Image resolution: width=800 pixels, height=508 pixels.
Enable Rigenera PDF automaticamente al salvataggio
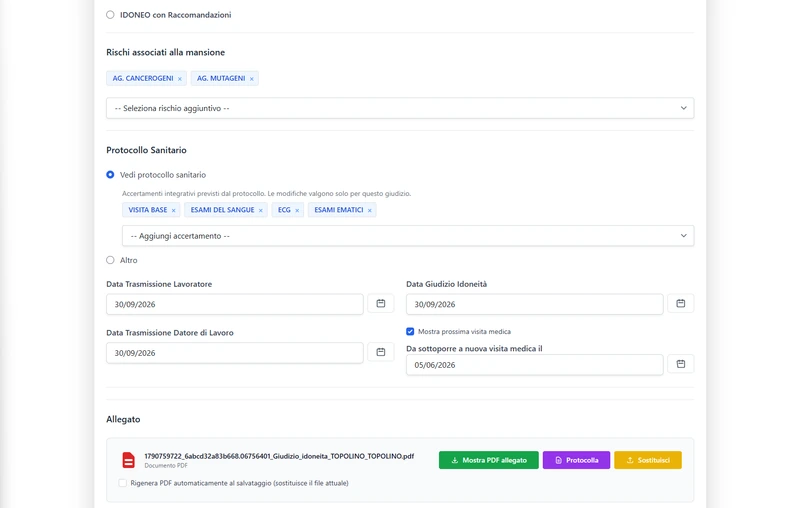click(x=122, y=483)
